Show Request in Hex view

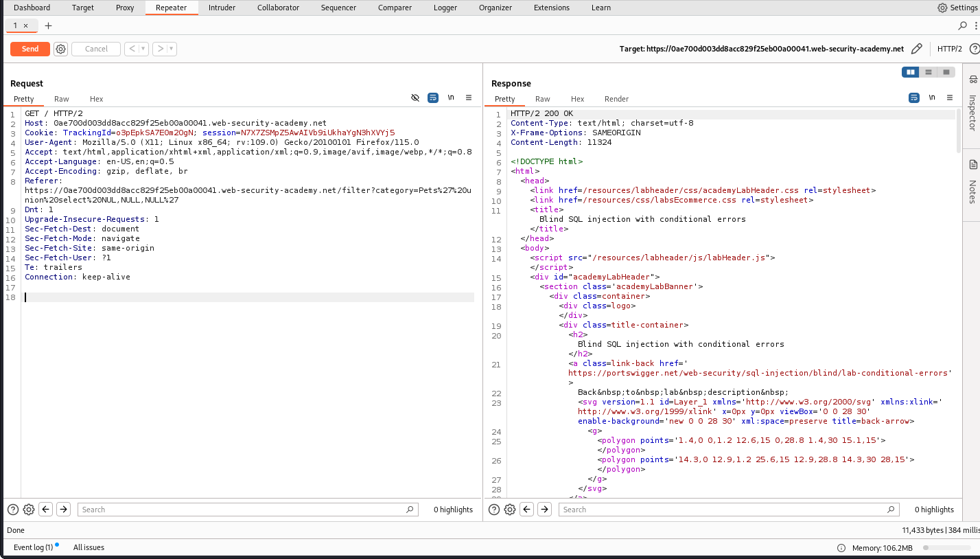coord(97,99)
